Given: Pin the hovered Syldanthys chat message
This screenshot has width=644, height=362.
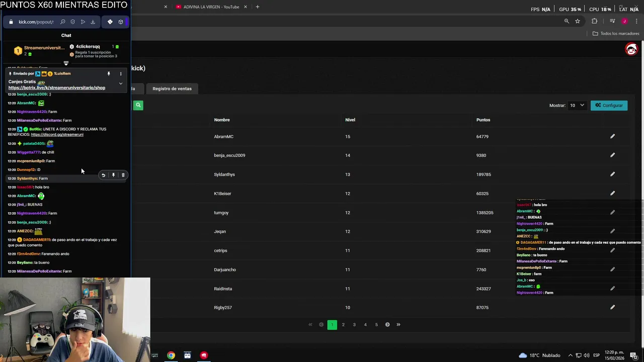Looking at the screenshot, I should [x=113, y=175].
